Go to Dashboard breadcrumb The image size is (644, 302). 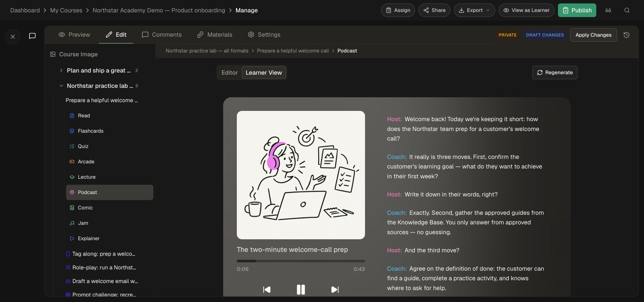coord(25,10)
